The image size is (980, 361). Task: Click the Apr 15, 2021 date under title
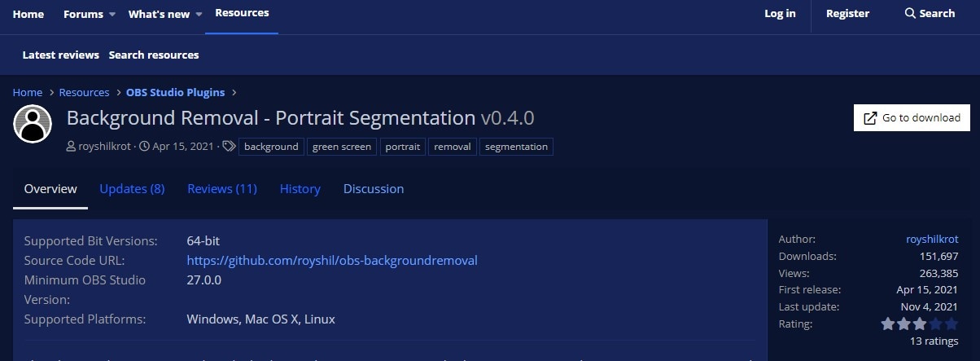click(x=182, y=147)
